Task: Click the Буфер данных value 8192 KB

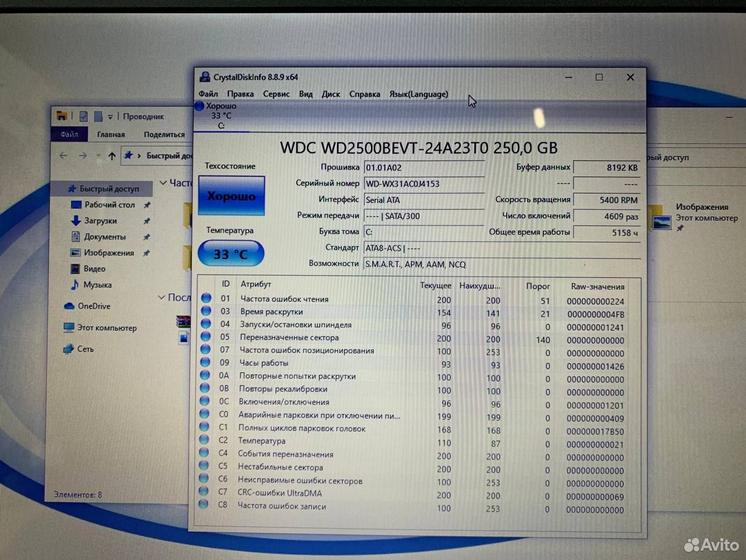Action: pos(607,167)
